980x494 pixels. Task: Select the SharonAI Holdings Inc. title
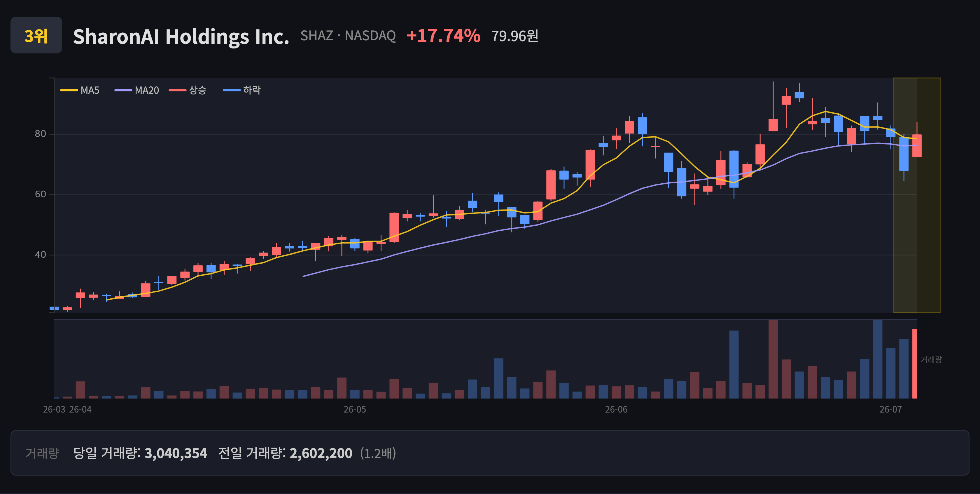181,36
